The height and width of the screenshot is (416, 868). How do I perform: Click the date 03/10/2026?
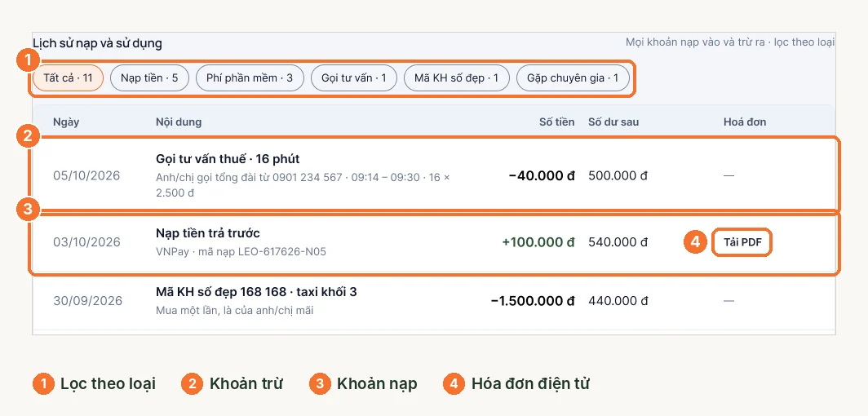pyautogui.click(x=86, y=241)
